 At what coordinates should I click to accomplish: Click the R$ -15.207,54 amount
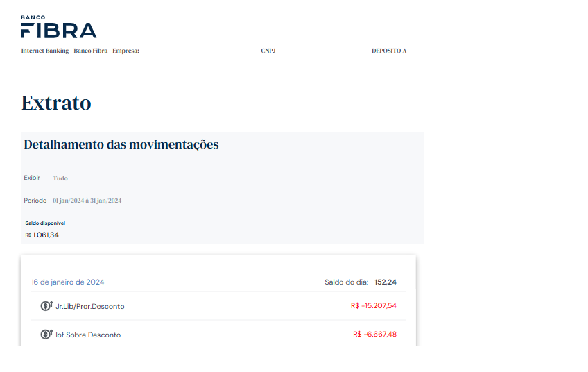coord(374,306)
